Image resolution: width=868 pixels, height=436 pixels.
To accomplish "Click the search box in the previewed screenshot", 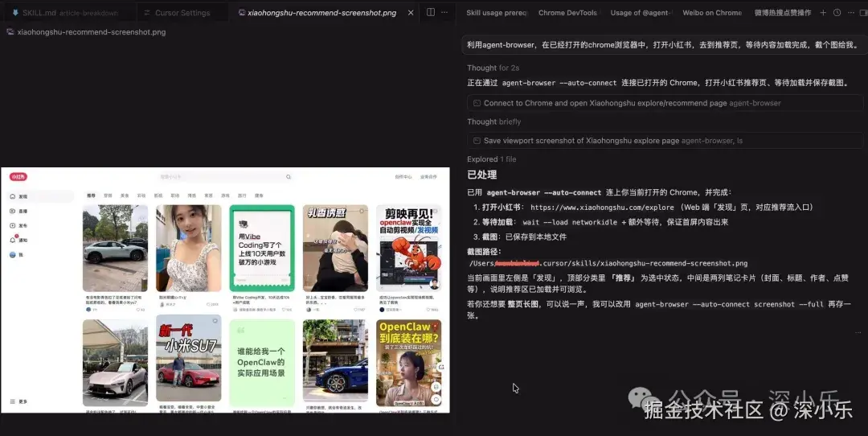I will tap(225, 177).
